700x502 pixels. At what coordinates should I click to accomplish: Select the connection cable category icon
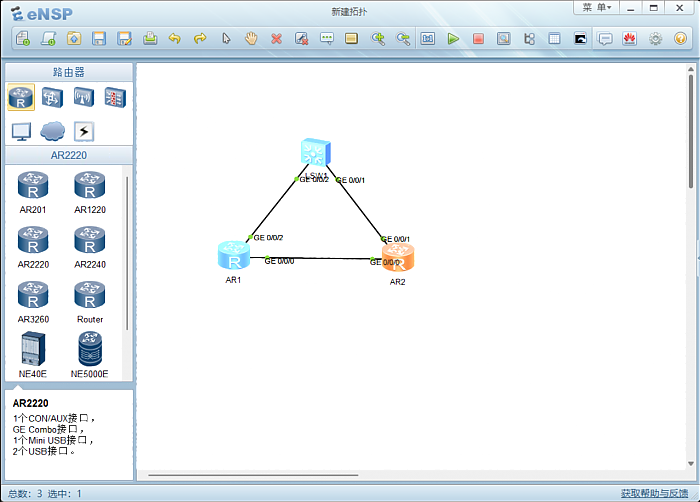click(84, 131)
